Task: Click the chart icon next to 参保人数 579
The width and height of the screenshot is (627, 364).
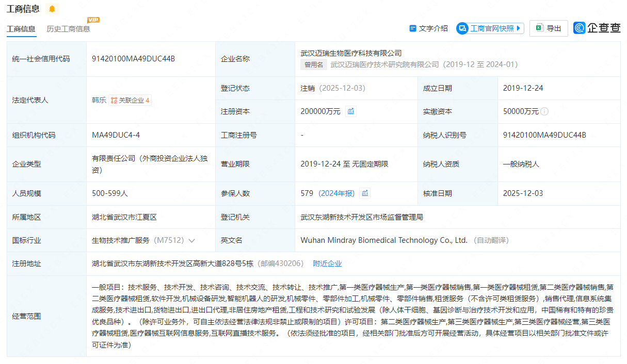Action: click(x=365, y=193)
